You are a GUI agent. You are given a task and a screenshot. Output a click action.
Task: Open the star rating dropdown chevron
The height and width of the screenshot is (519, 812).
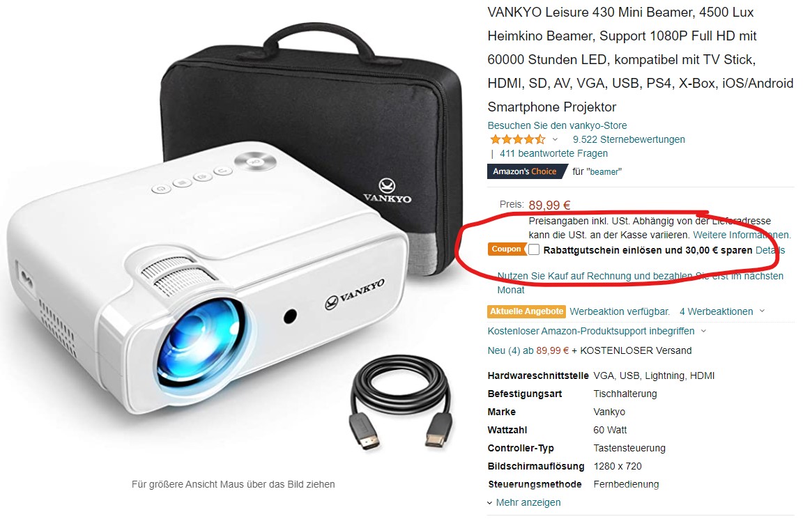pyautogui.click(x=555, y=140)
